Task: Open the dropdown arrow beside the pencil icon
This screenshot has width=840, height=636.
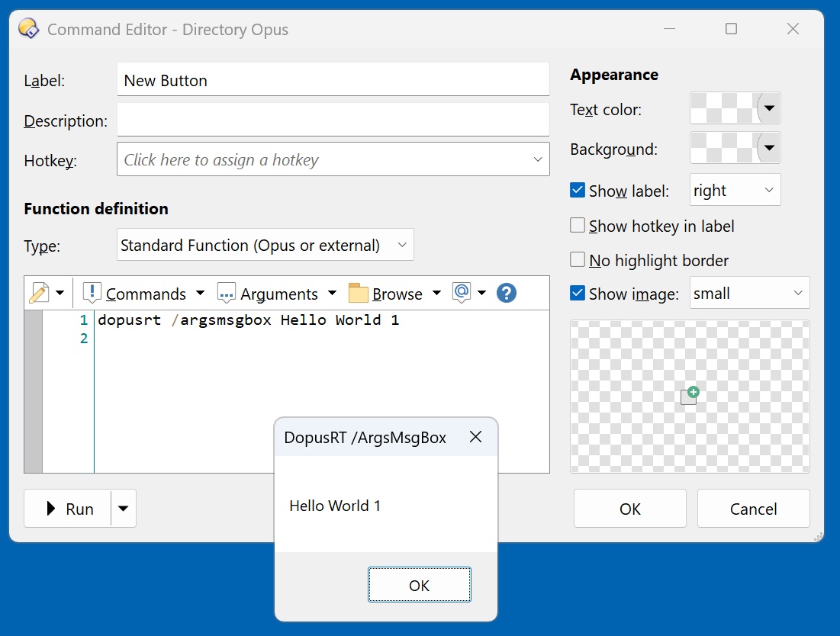Action: click(60, 293)
